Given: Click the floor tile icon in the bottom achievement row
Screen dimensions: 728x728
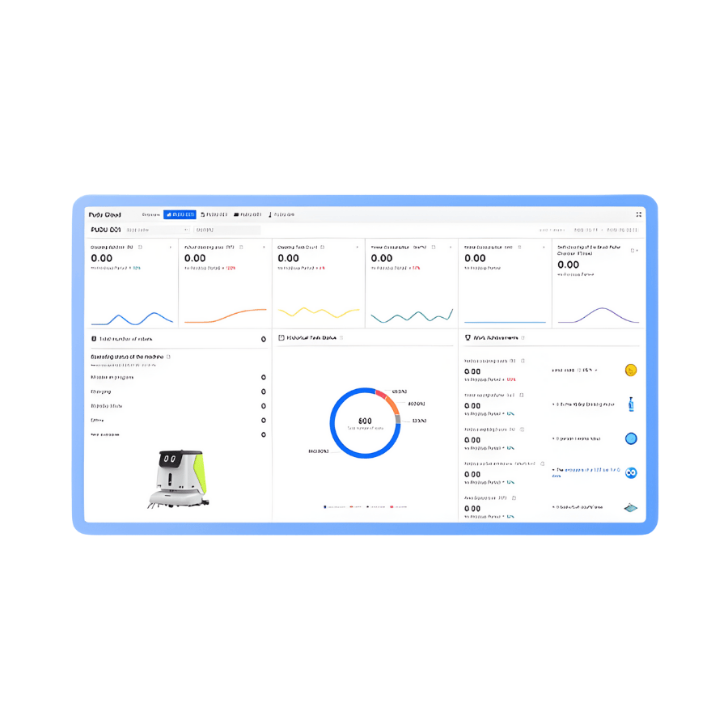Looking at the screenshot, I should click(x=631, y=508).
